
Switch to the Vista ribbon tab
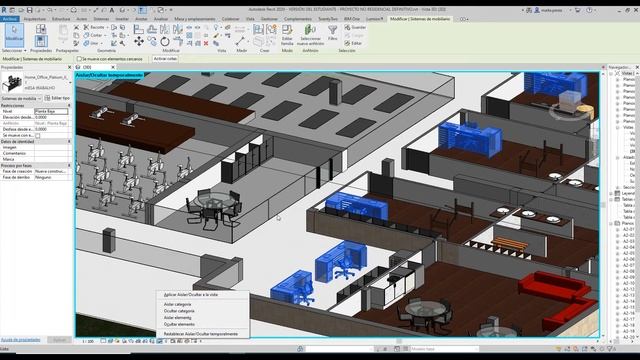(250, 19)
